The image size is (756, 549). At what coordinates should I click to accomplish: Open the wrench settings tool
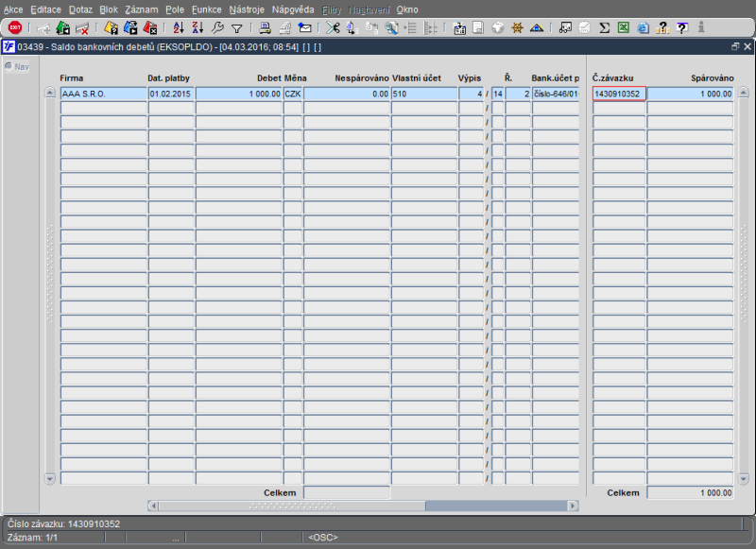(x=217, y=28)
